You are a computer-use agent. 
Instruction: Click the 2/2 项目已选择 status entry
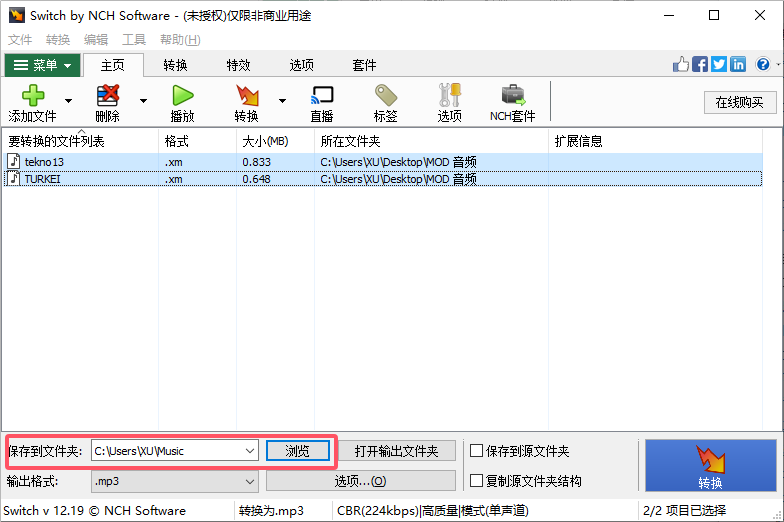pyautogui.click(x=684, y=510)
